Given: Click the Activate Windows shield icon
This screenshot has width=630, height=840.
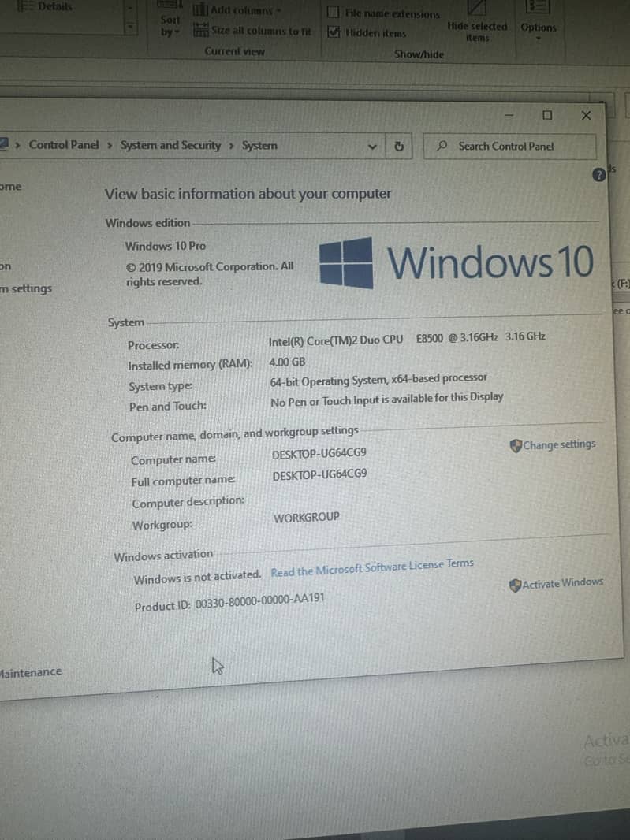Looking at the screenshot, I should pyautogui.click(x=515, y=585).
